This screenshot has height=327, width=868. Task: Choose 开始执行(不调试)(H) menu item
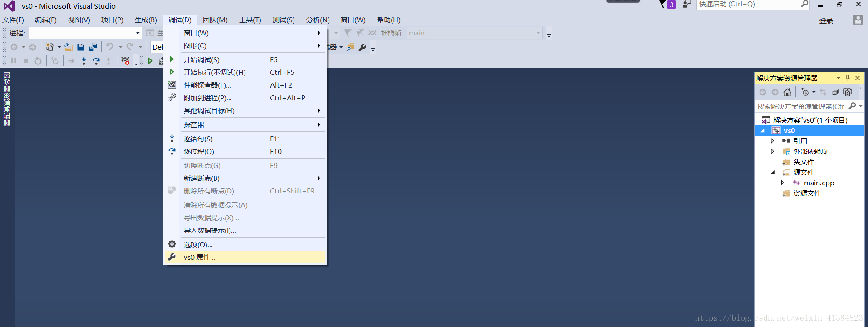245,72
